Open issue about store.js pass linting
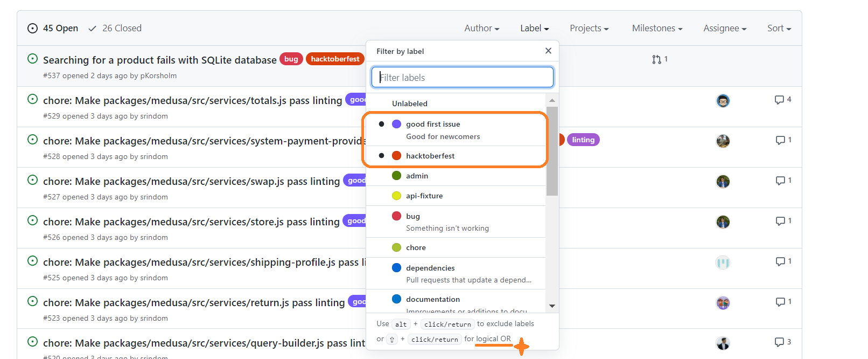The image size is (868, 359). point(191,222)
